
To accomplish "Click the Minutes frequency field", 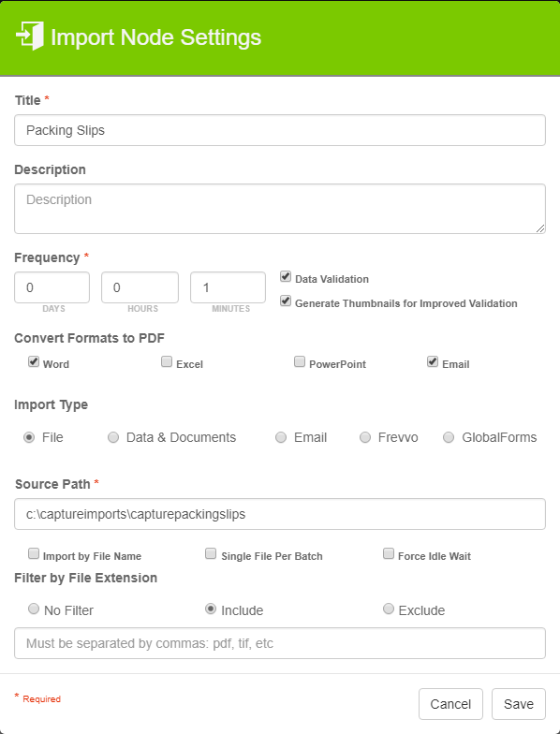I will 228,287.
